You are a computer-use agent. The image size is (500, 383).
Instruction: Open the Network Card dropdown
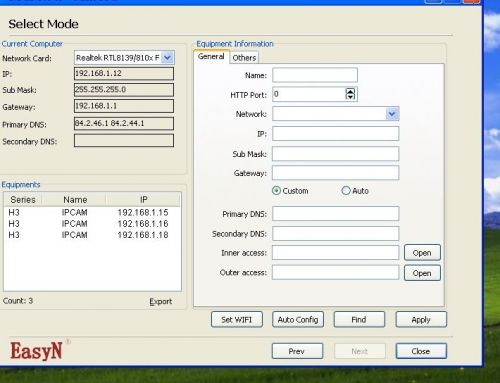(x=167, y=58)
